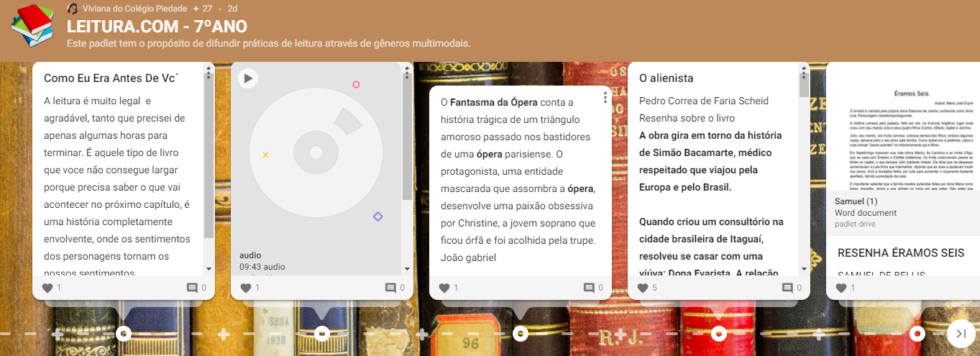Select timeline marker under Fantasma da Ópera post
This screenshot has height=356, width=980.
pos(521,334)
